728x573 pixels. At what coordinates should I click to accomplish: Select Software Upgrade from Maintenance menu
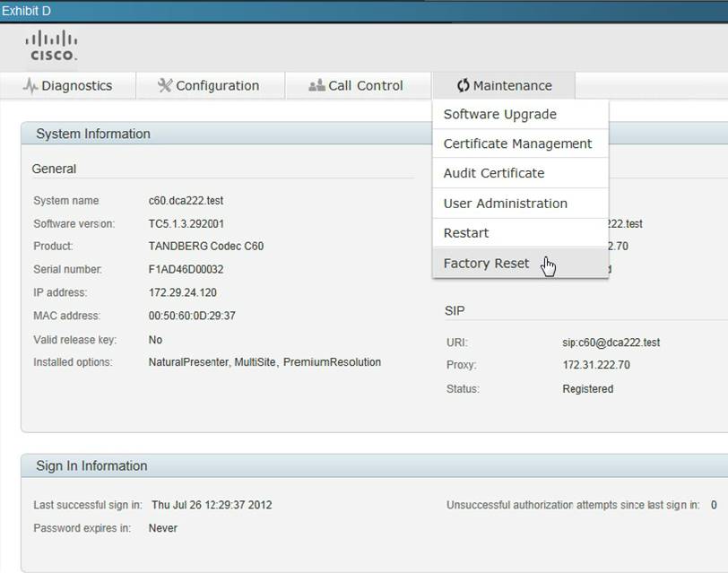click(500, 115)
